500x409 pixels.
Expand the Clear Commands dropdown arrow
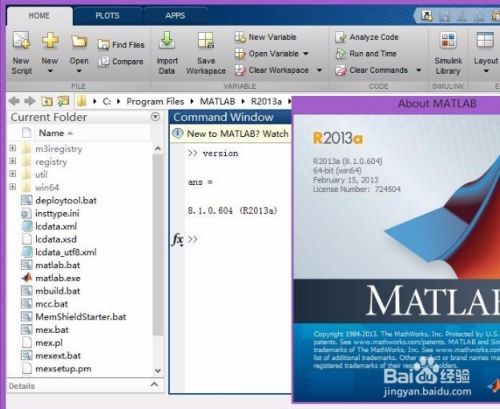click(419, 70)
